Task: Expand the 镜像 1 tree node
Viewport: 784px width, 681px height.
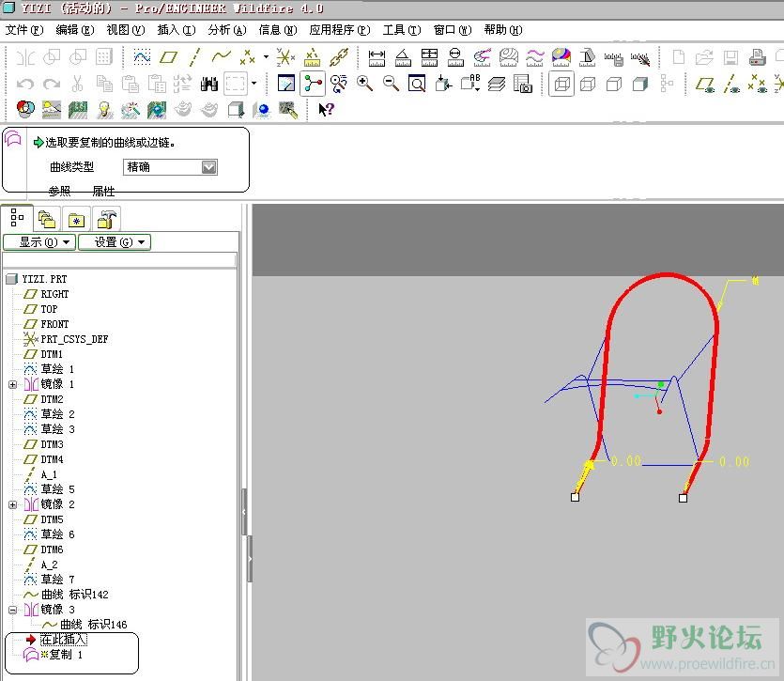Action: point(12,384)
